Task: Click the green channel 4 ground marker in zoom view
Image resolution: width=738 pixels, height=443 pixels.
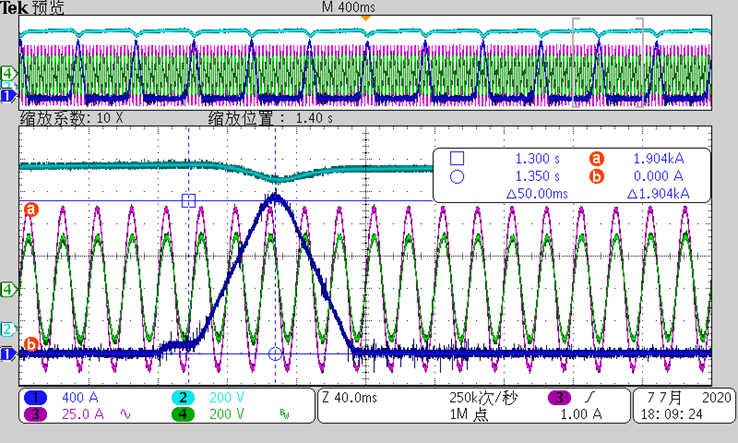Action: pyautogui.click(x=9, y=289)
